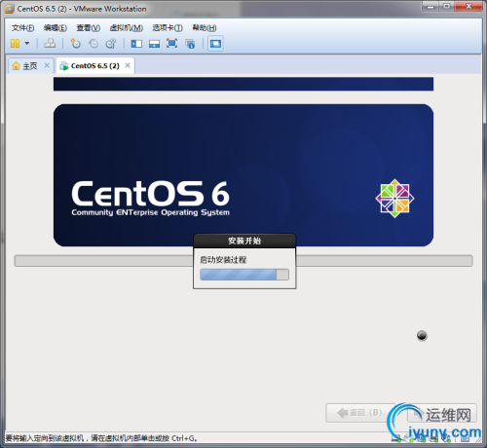Open the 选项卡(T) menu

[168, 28]
